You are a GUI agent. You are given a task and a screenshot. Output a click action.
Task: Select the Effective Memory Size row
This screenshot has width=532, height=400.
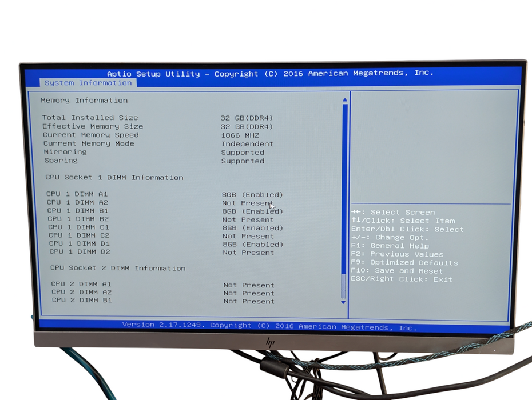pos(158,126)
